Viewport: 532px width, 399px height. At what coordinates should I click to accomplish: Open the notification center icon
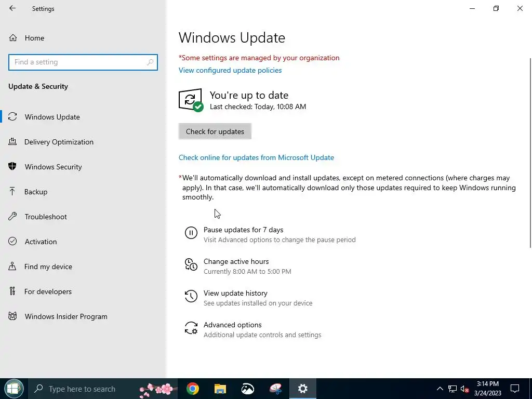(x=515, y=389)
